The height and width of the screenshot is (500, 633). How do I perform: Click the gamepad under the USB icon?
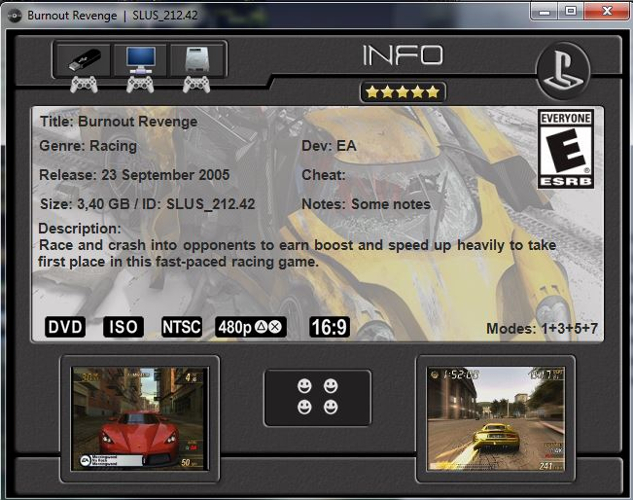84,84
